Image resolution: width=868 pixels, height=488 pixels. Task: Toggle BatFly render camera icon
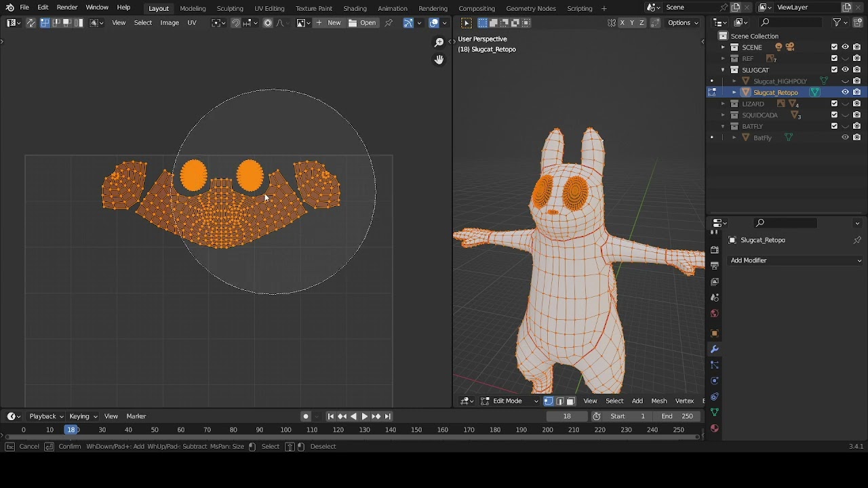(x=857, y=138)
